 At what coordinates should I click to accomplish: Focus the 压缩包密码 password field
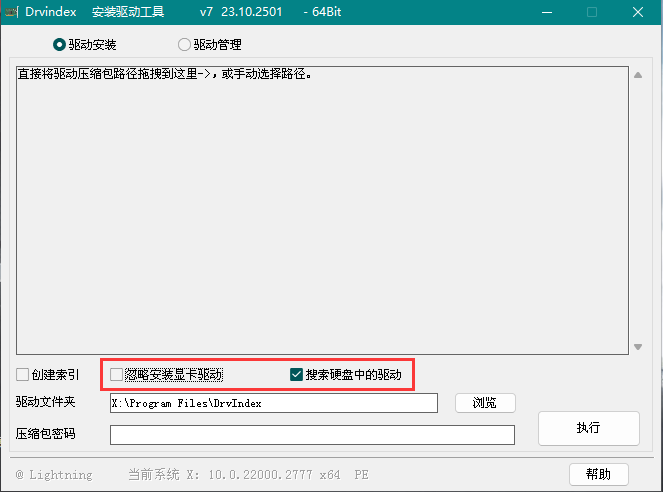[312, 434]
